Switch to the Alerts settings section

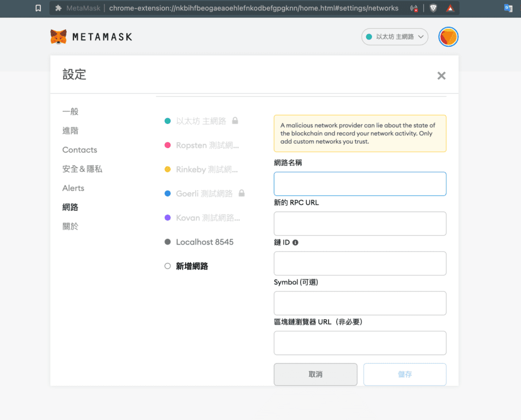pos(73,187)
